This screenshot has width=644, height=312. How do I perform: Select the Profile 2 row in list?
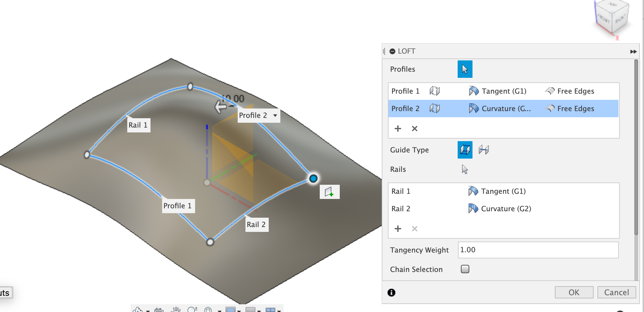(504, 109)
